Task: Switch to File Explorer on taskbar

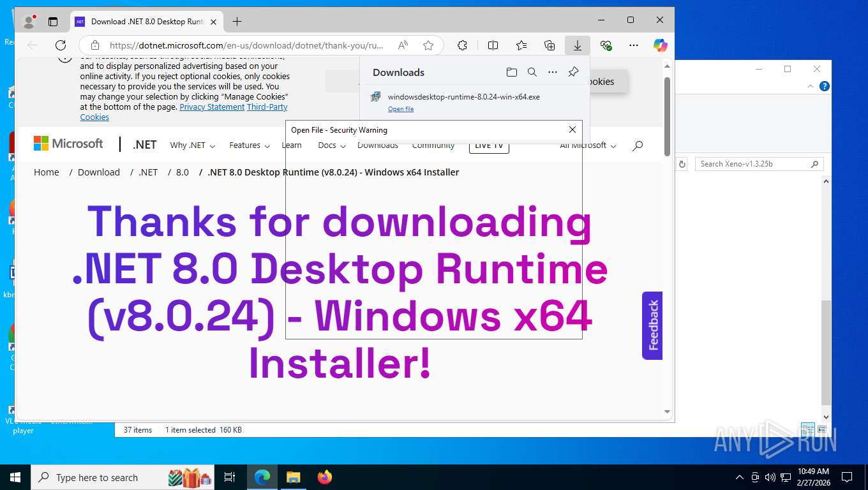Action: 293,477
